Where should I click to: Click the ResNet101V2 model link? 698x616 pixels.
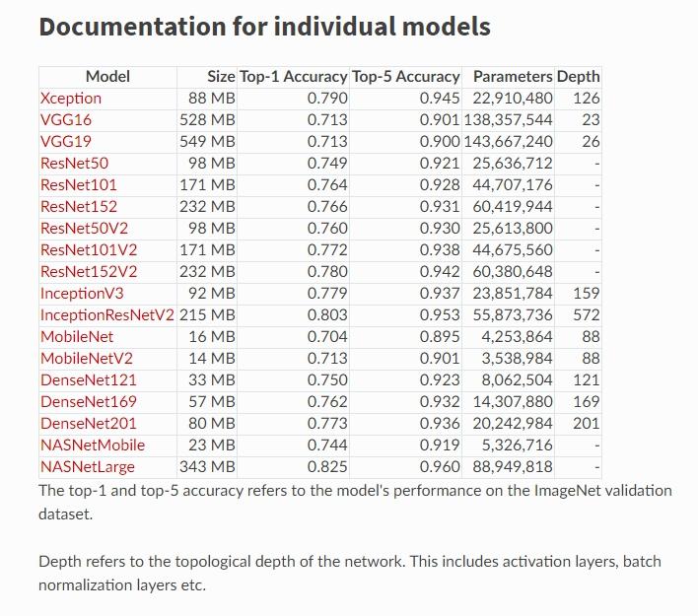tap(89, 250)
